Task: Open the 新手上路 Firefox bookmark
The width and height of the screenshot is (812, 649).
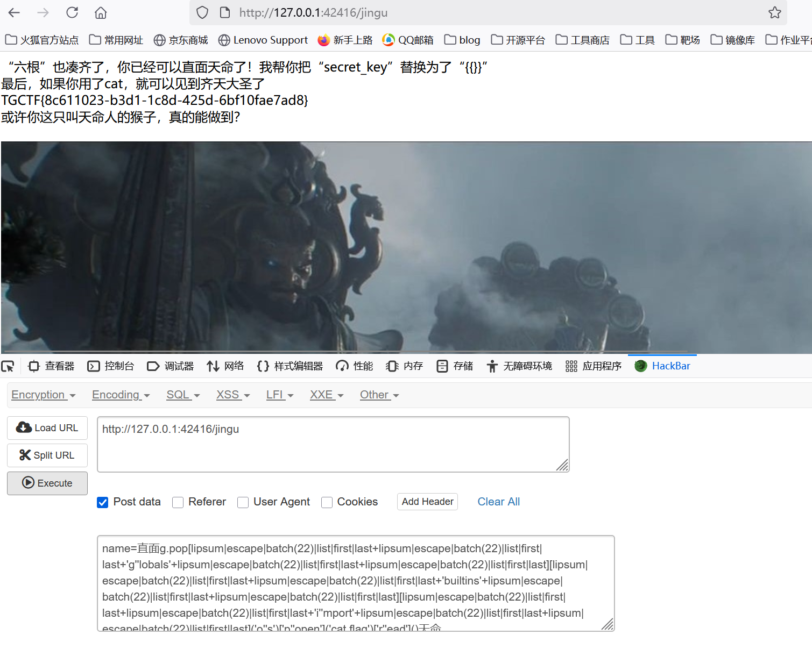Action: pos(345,40)
